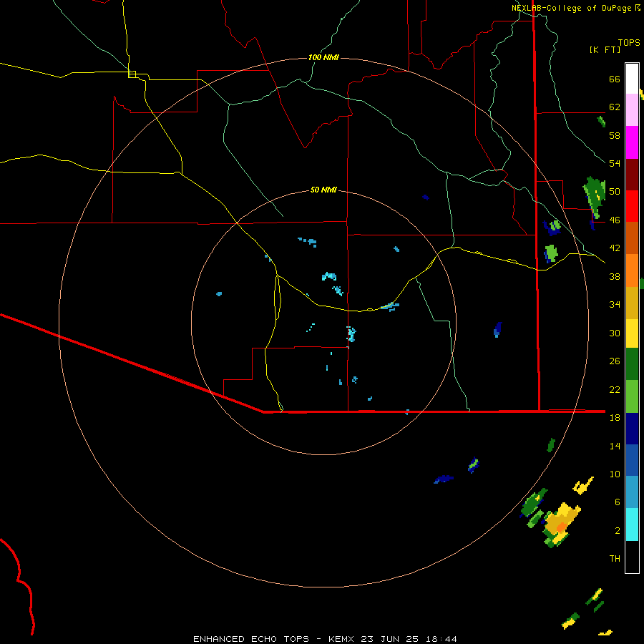Viewport: 644px width, 644px height.
Task: Click the legend value "50"
Action: pos(615,192)
